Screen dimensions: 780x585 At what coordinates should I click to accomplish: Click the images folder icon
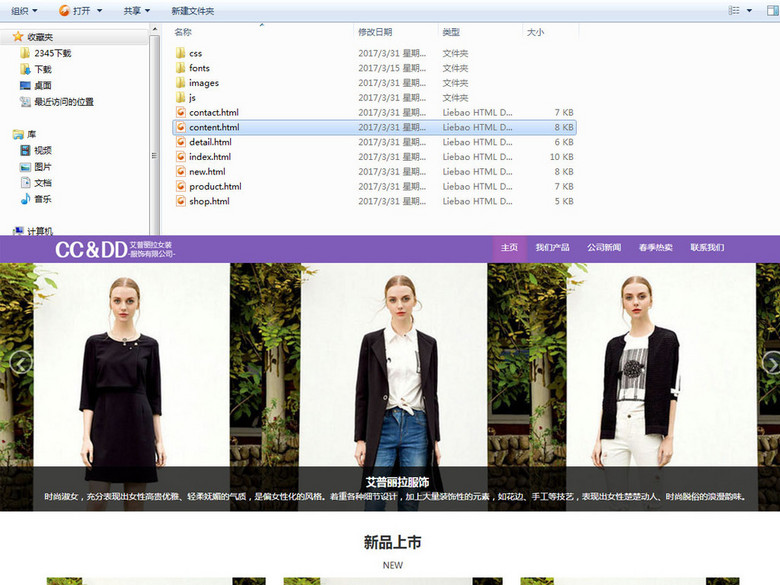(x=181, y=83)
